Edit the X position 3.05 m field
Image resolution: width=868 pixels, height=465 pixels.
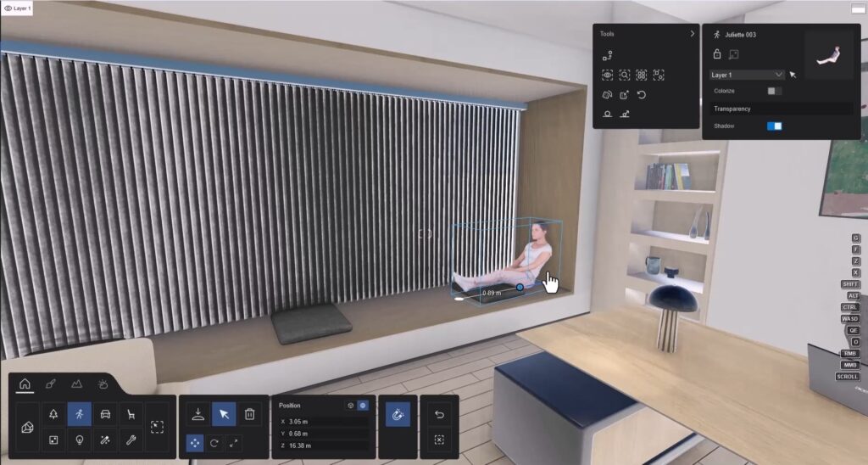click(324, 422)
